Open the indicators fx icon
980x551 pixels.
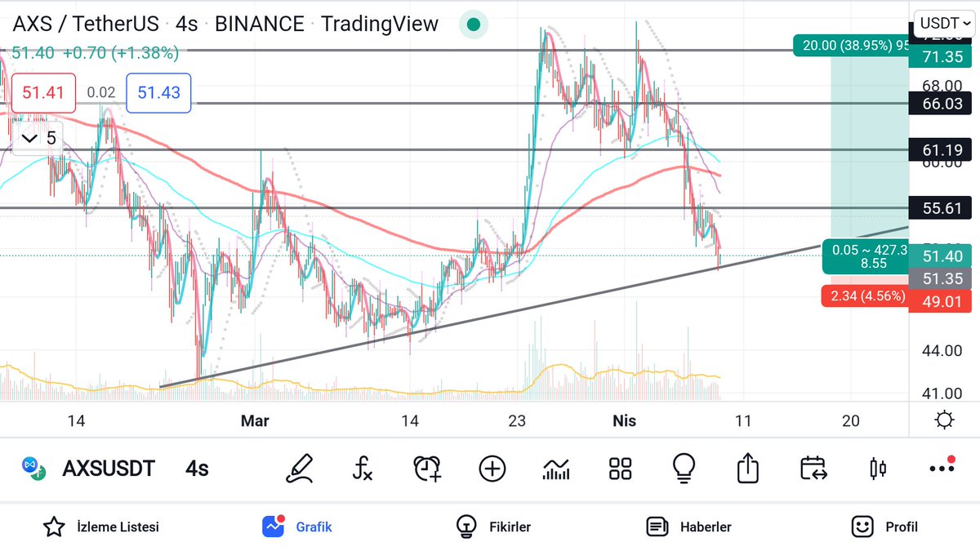tap(363, 469)
